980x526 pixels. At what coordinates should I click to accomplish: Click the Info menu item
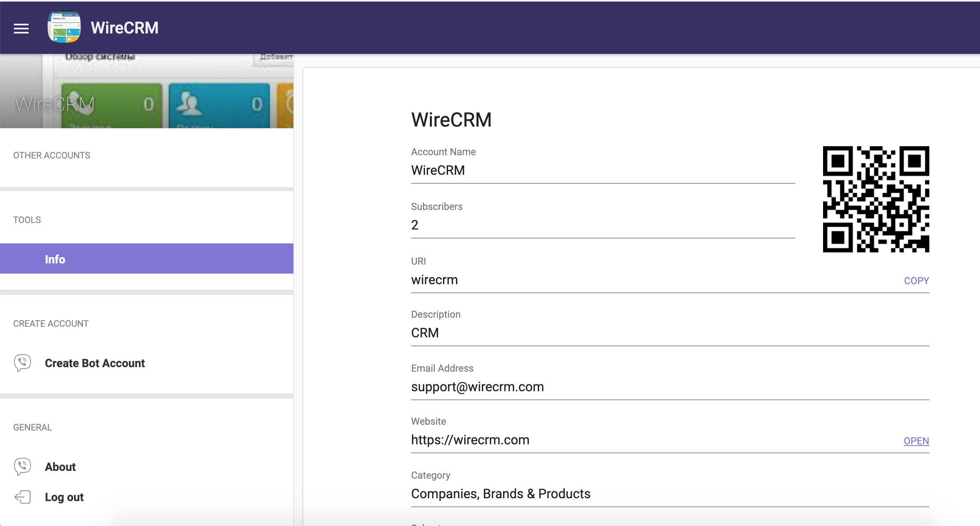point(54,259)
